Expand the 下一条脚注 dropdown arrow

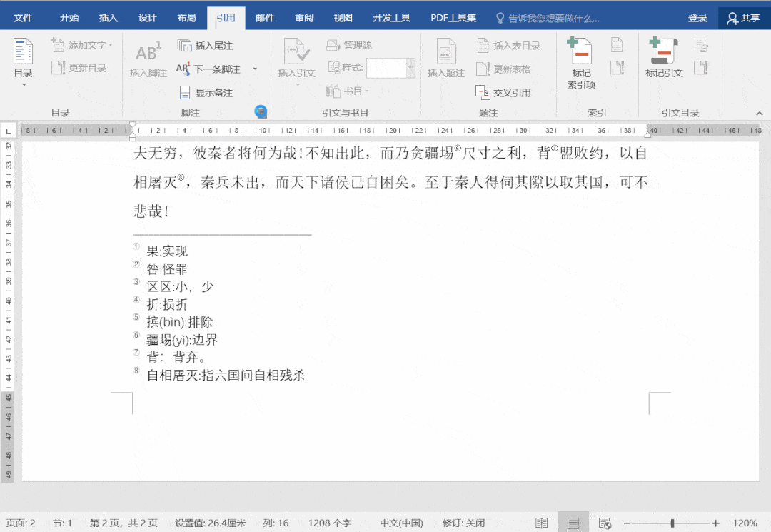[255, 69]
